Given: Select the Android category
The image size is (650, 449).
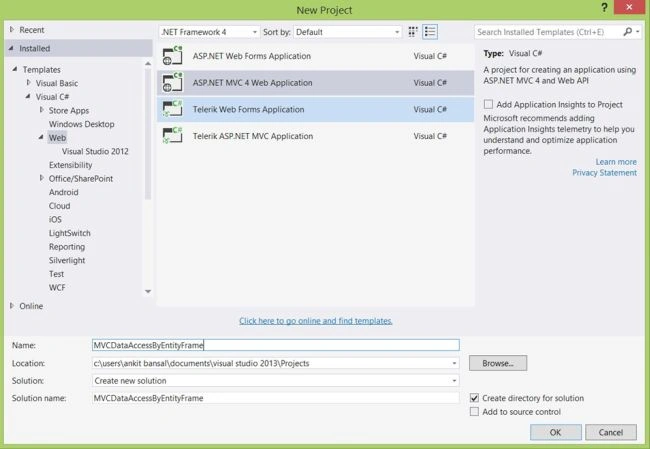Looking at the screenshot, I should [63, 192].
